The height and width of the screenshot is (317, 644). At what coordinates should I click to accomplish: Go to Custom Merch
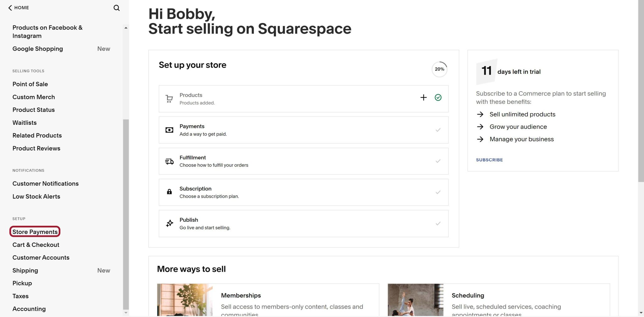pos(34,97)
